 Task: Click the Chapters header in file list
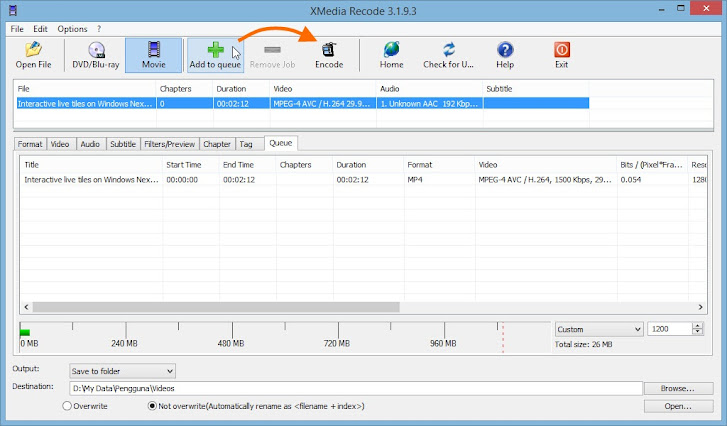click(185, 89)
